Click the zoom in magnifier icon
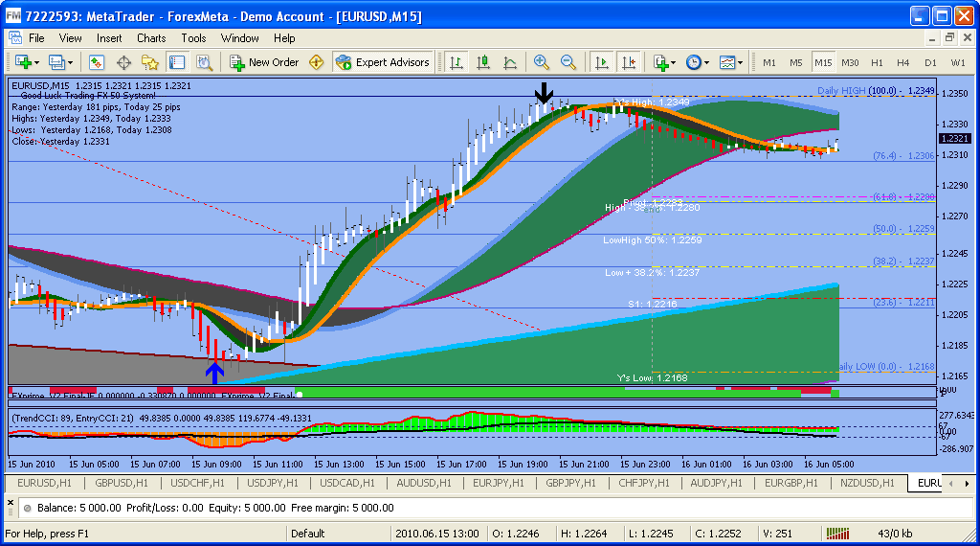Viewport: 980px width, 546px height. (542, 62)
